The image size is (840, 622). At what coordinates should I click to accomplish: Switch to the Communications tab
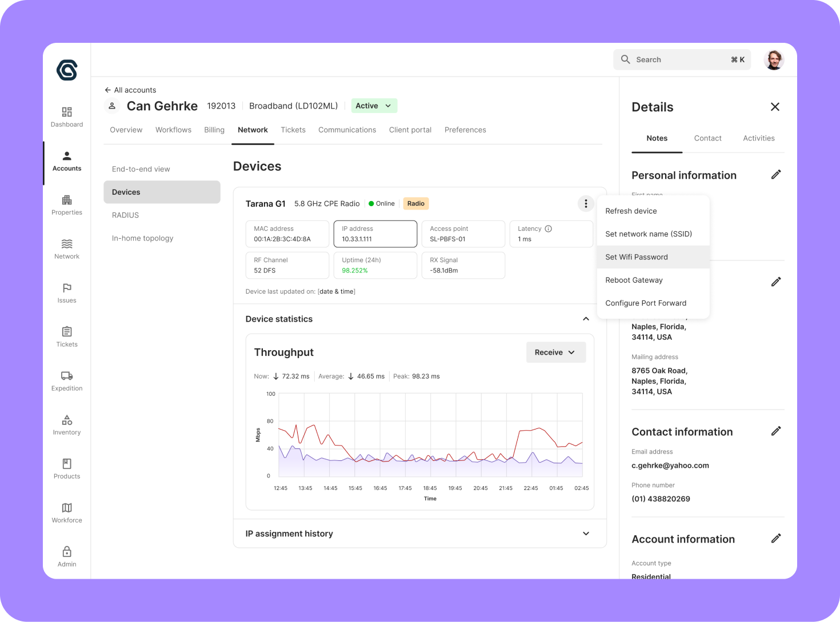pos(347,130)
